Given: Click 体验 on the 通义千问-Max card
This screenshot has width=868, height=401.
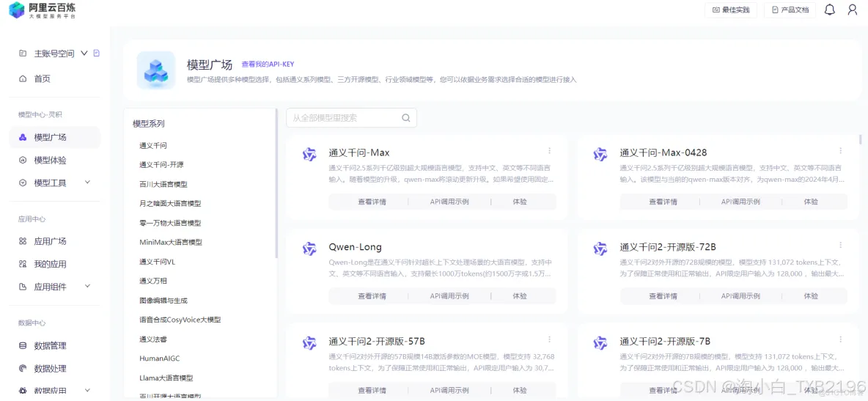Looking at the screenshot, I should (520, 202).
